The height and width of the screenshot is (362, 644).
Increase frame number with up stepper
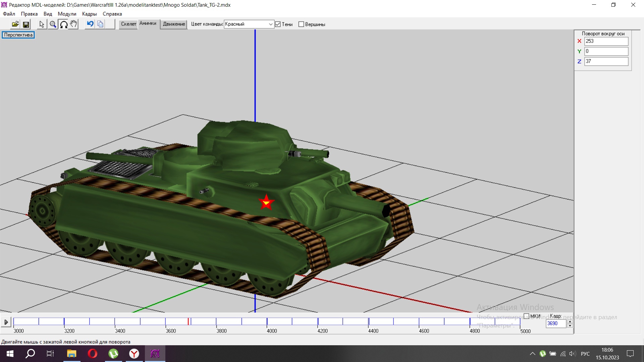coord(570,321)
